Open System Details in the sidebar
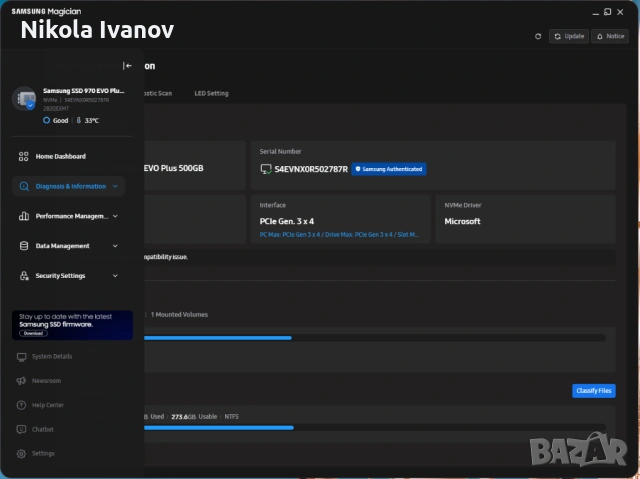 51,357
